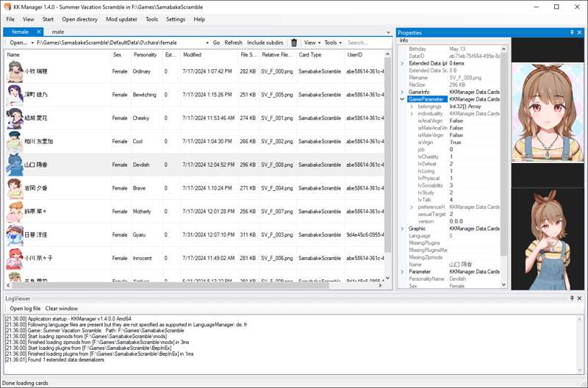Open the View menu in menu bar
The height and width of the screenshot is (388, 588).
click(x=29, y=19)
